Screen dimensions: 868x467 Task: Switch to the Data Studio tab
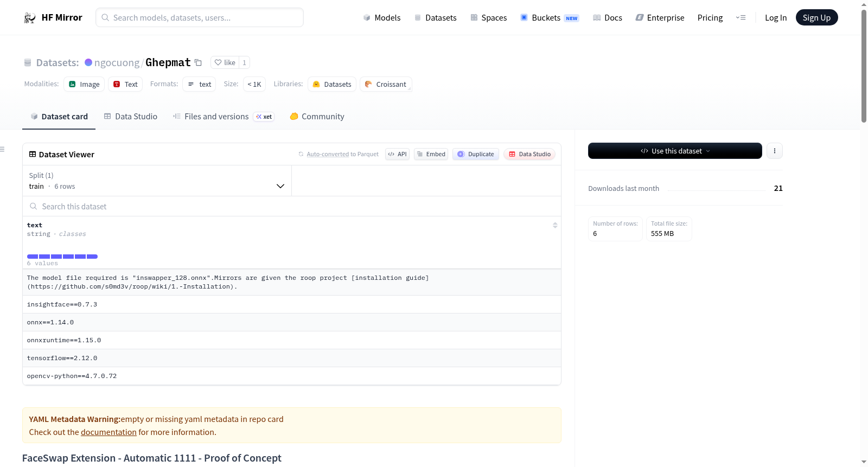tap(131, 117)
